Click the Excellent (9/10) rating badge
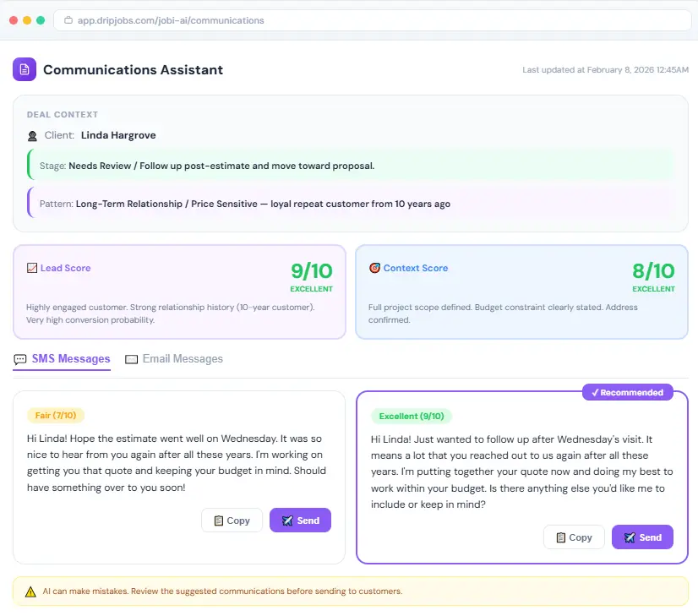 pos(412,416)
